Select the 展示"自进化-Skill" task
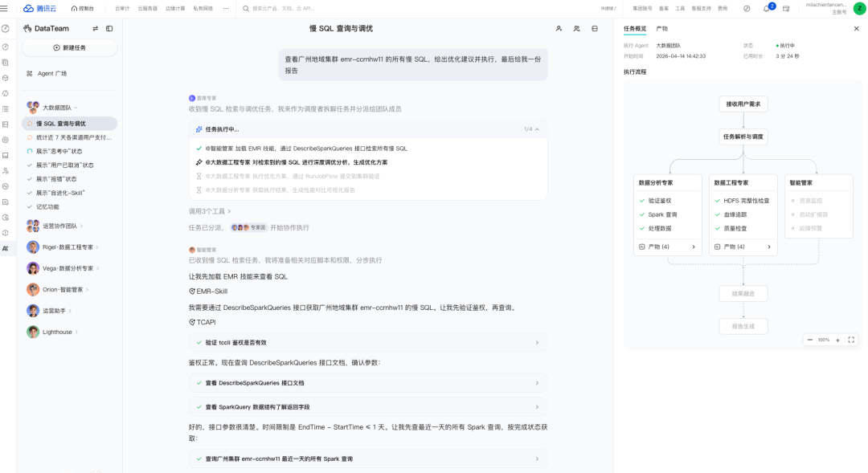Screen dimensions: 868x473 tap(70, 193)
